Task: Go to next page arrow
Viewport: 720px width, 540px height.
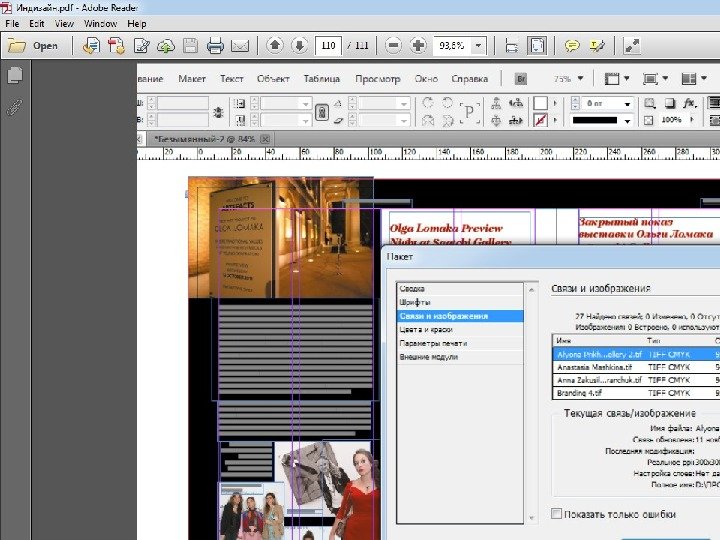Action: coord(298,46)
